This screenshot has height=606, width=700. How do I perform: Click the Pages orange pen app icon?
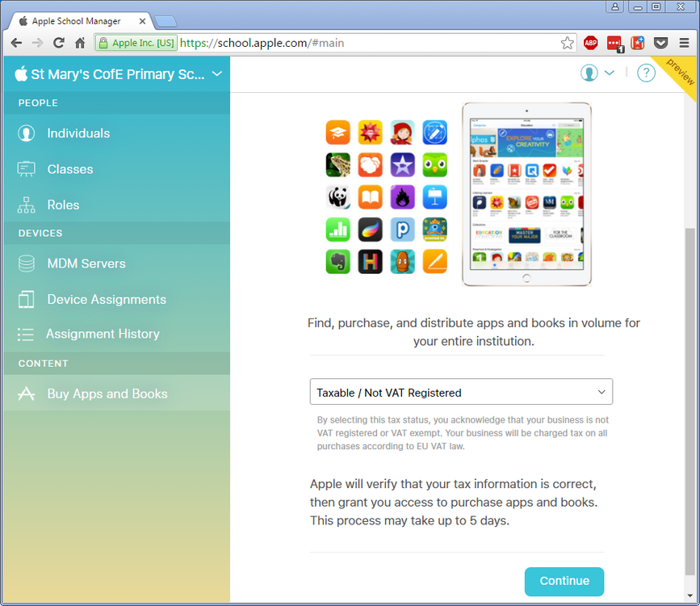pos(435,262)
